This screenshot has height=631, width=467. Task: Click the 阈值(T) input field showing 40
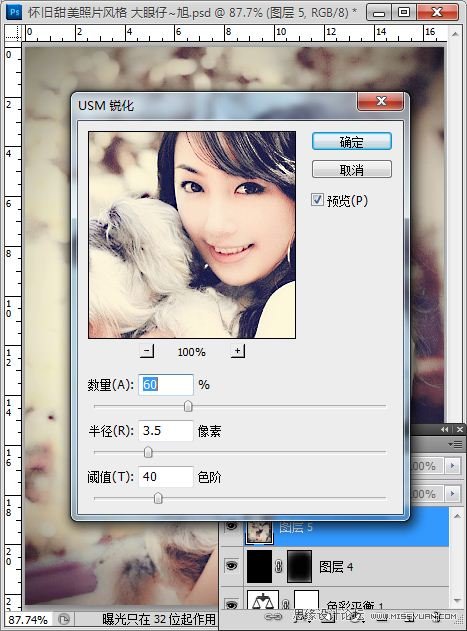166,476
